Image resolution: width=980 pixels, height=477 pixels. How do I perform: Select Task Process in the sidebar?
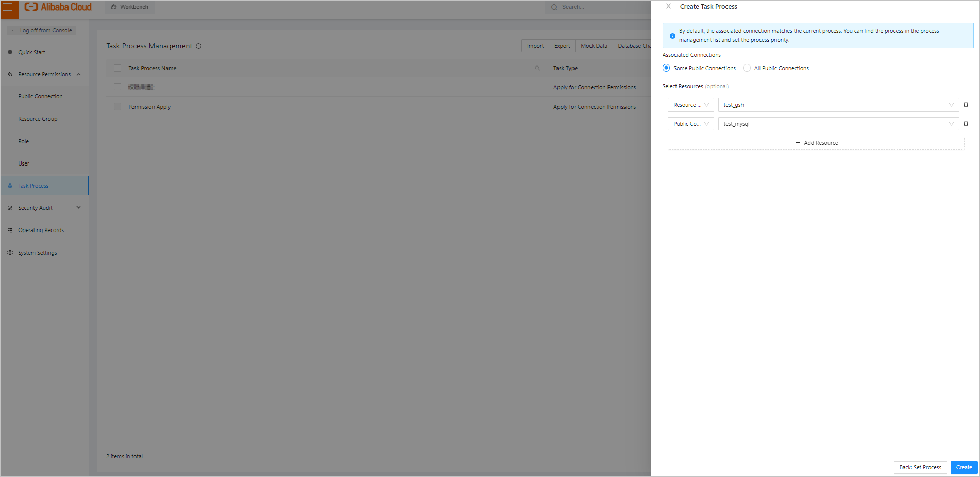point(44,186)
